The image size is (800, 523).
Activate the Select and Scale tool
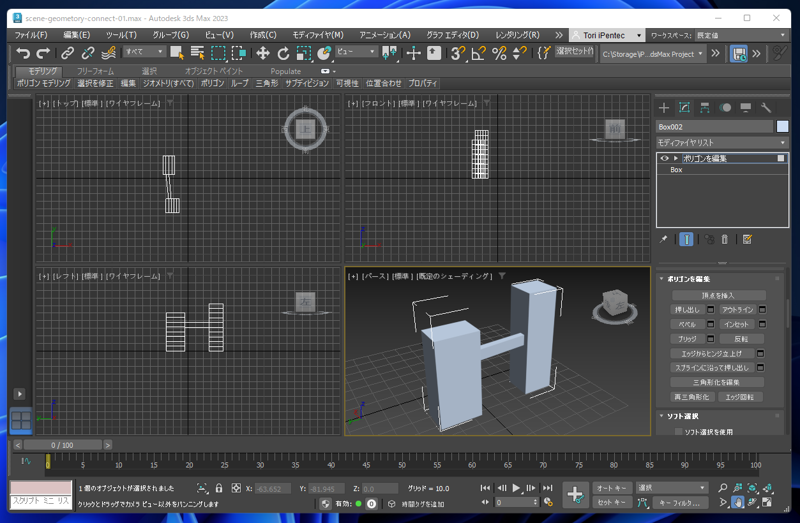(304, 53)
